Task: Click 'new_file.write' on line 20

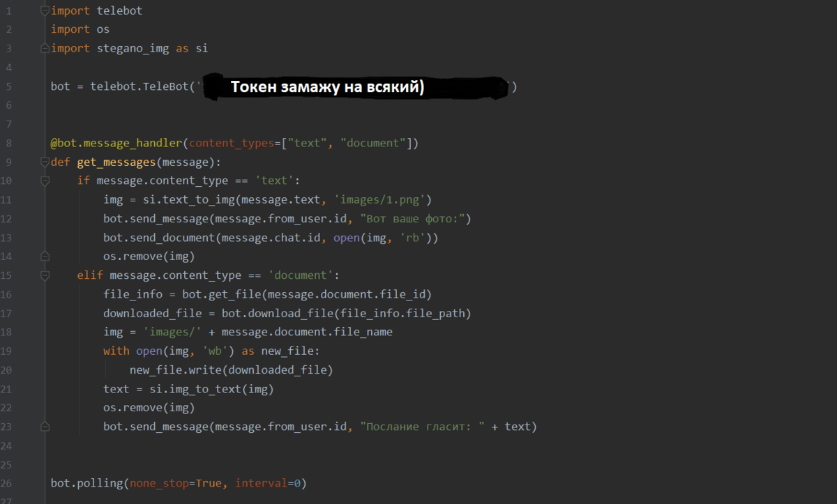Action: pyautogui.click(x=176, y=369)
